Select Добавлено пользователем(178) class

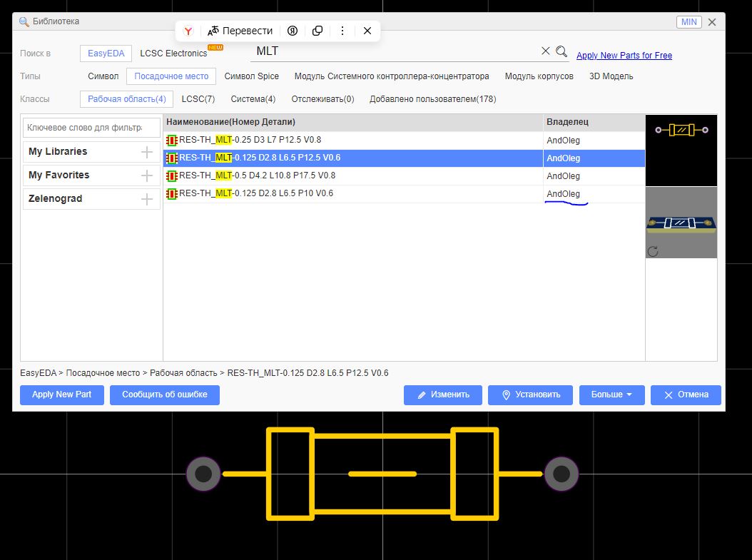pyautogui.click(x=432, y=99)
